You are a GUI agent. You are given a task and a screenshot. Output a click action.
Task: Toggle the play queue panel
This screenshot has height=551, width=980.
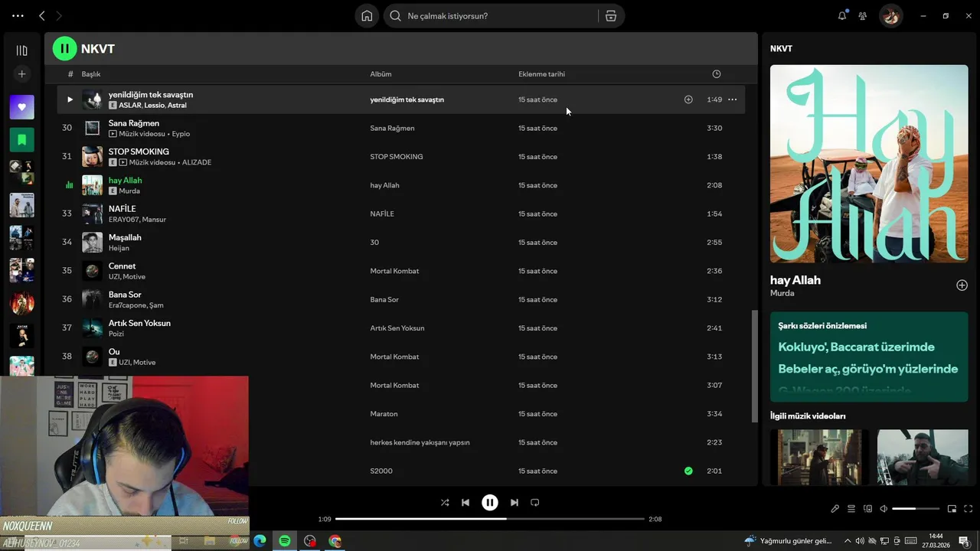click(851, 509)
